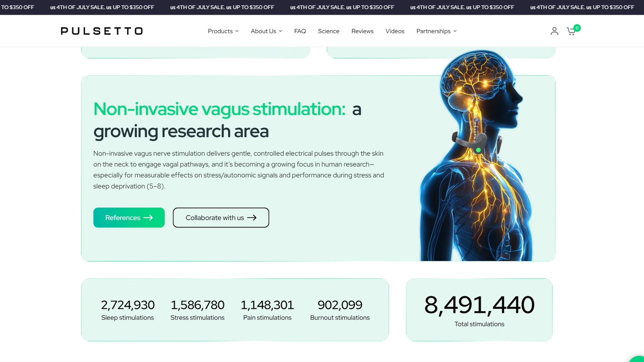Click the 902,099 Burnout stimulations figure
Image resolution: width=644 pixels, height=362 pixels.
340,305
